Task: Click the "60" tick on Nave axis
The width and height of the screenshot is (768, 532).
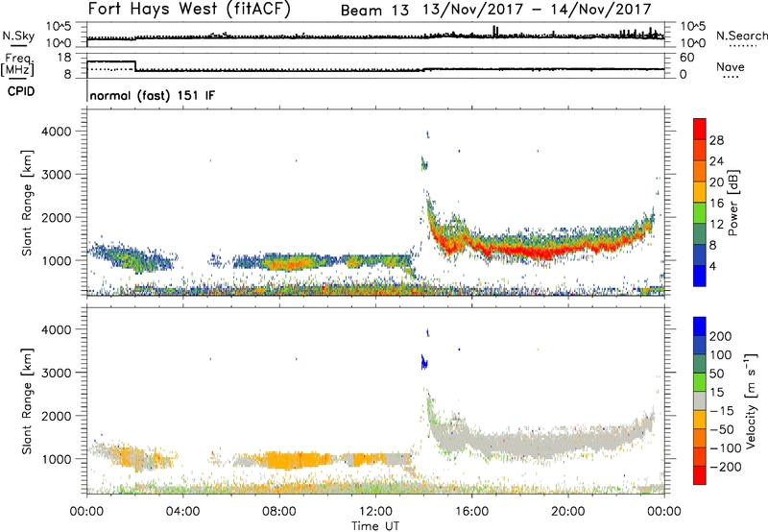Action: click(687, 58)
